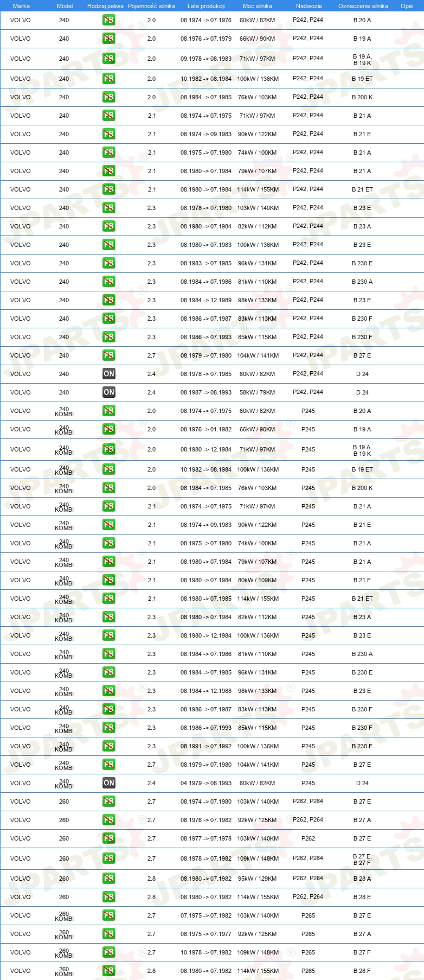
Task: Click the 08.1987 -> 08.1993 date range
Action: point(206,392)
